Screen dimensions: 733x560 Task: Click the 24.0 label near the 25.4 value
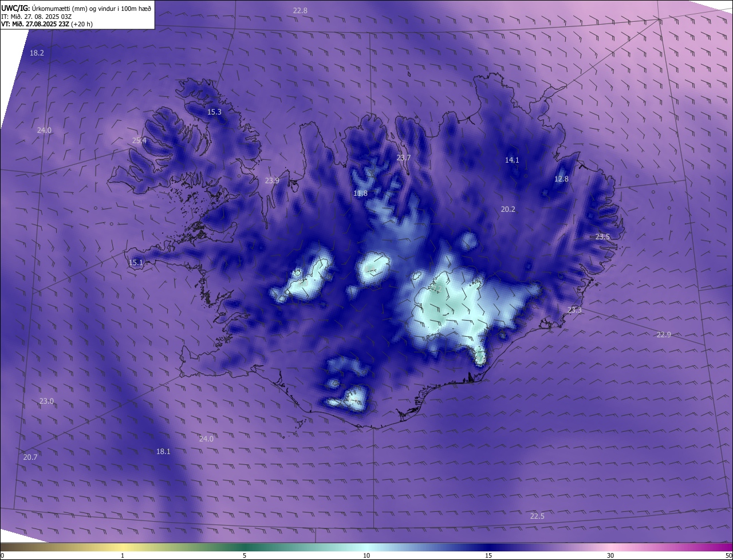pyautogui.click(x=44, y=130)
